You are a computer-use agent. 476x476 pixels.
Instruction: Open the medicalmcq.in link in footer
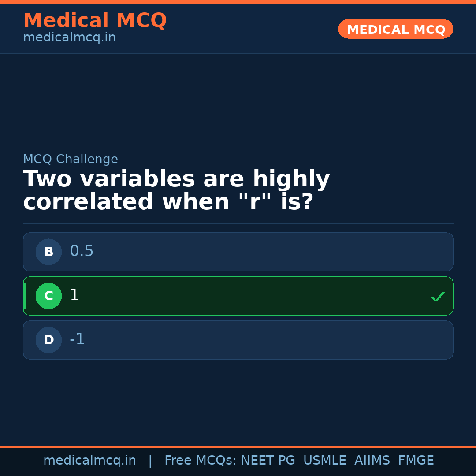[89, 461]
